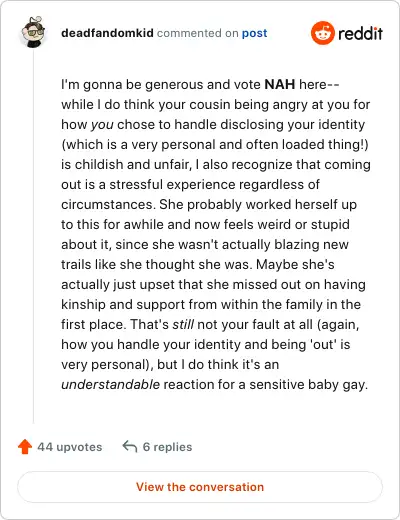
Task: Click the curved reply arrow icon
Action: pos(130,446)
